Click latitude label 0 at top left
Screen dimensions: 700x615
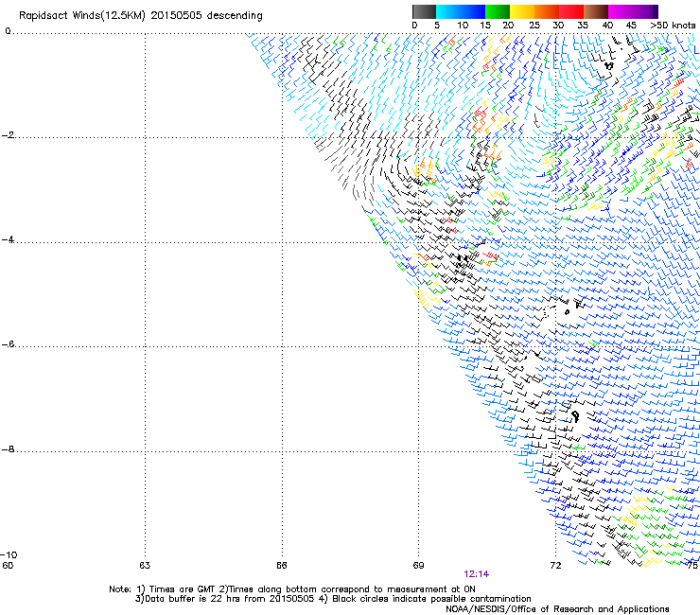(8, 31)
